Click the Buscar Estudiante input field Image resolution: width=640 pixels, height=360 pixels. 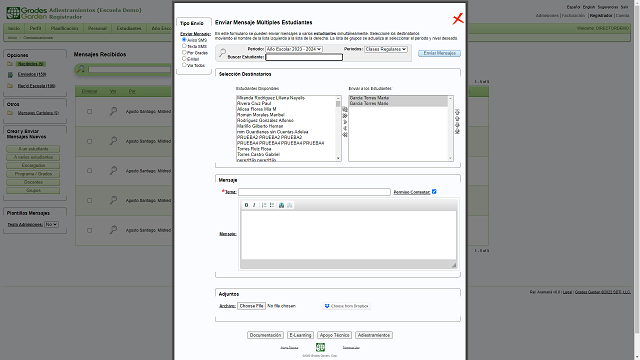[304, 57]
